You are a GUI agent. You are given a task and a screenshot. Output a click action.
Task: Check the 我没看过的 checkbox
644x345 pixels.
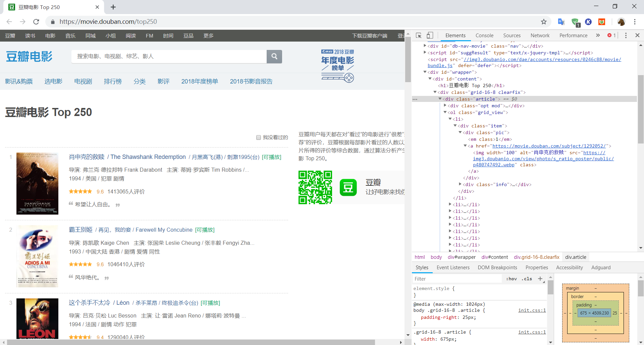tap(259, 137)
